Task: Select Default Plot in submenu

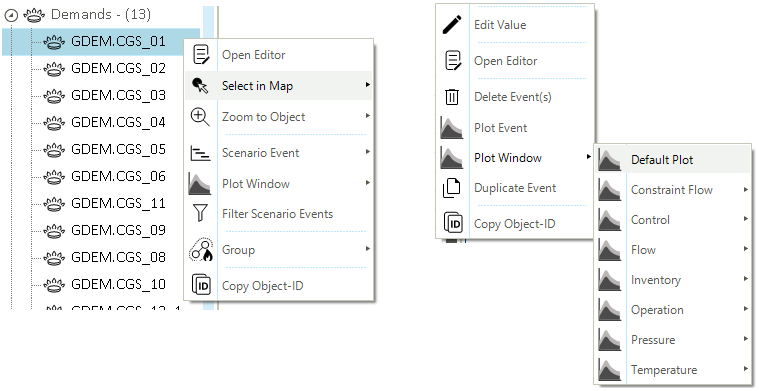Action: [673, 160]
